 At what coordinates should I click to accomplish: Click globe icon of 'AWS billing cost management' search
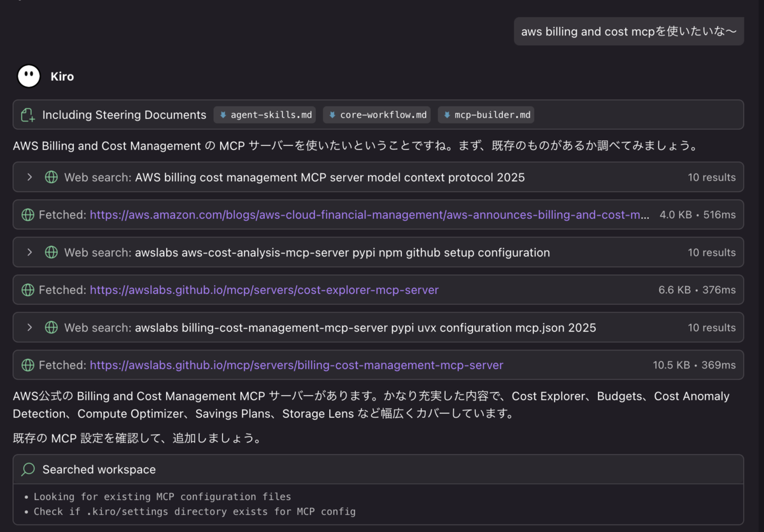52,178
